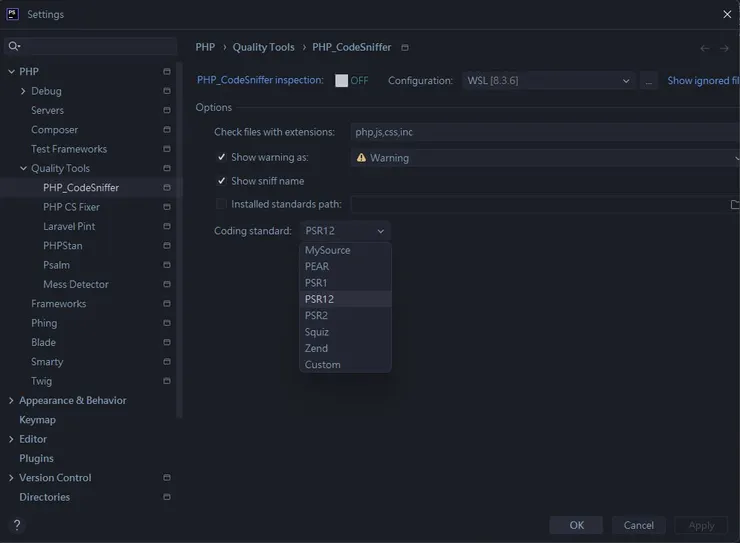Image resolution: width=740 pixels, height=543 pixels.
Task: Click the project-level icon beside Debug
Action: 167,91
